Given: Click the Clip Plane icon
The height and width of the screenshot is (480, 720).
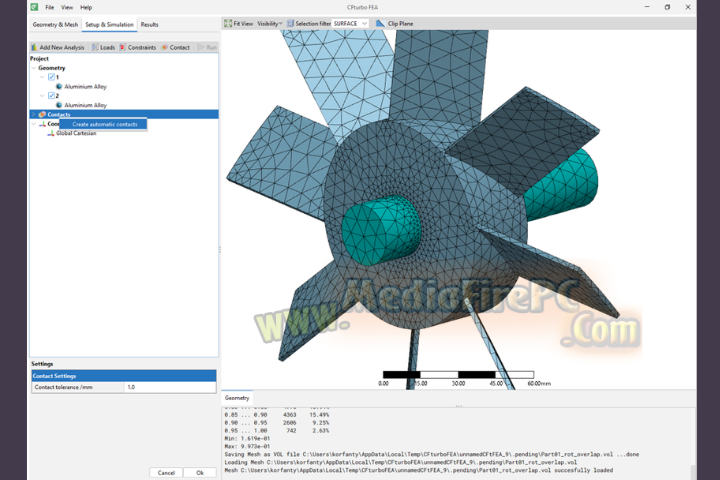Looking at the screenshot, I should (x=380, y=23).
